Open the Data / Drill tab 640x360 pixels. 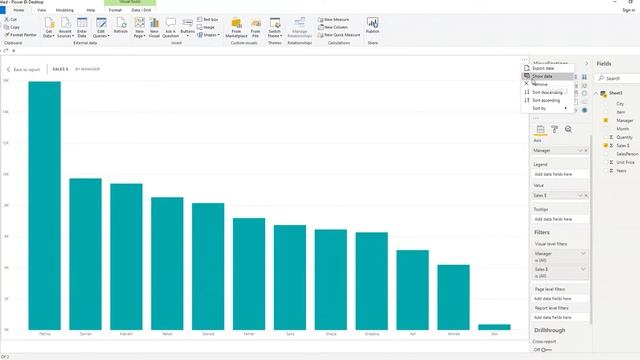point(141,10)
